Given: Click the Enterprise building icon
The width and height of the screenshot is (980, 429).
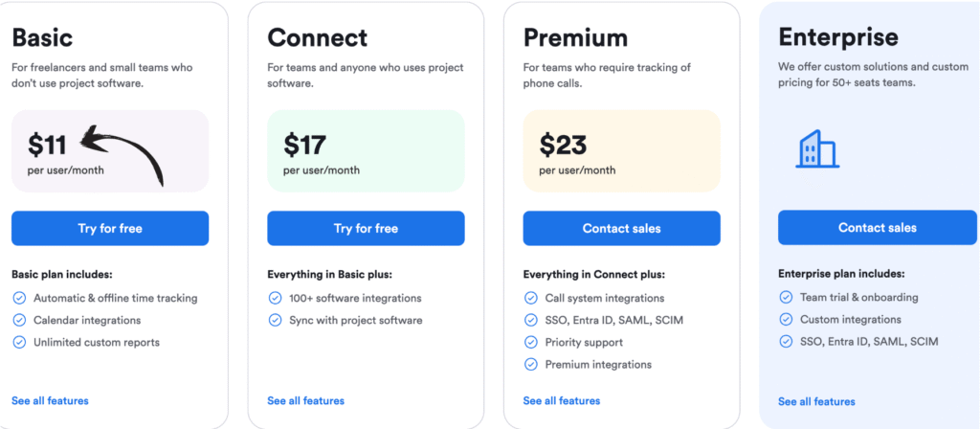Looking at the screenshot, I should 817,149.
